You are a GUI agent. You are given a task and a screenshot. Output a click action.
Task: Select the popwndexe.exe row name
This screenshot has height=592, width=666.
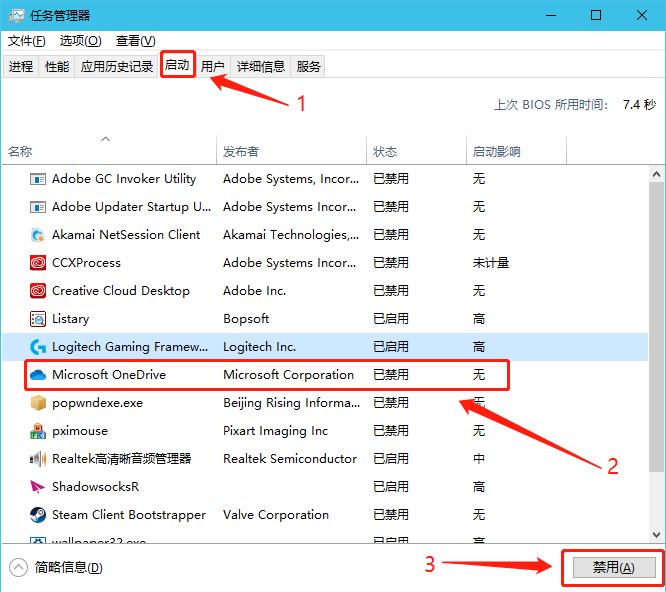click(x=97, y=403)
